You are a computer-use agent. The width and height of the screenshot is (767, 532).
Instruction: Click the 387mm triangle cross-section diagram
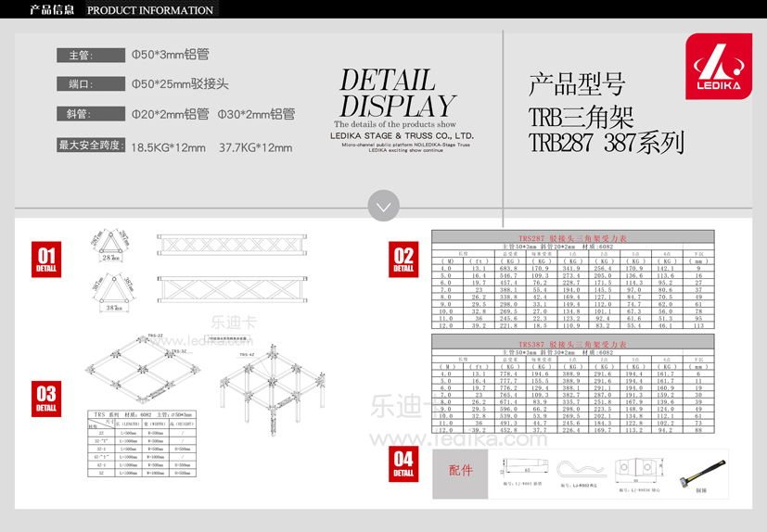click(113, 293)
